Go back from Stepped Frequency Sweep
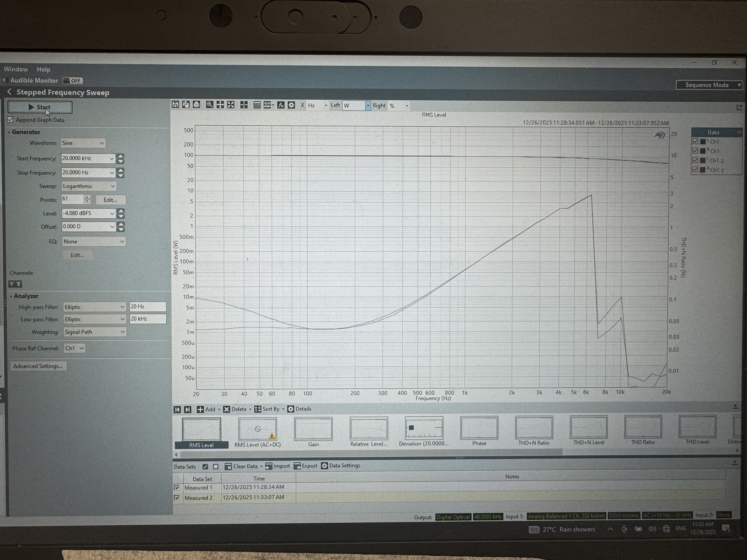 [9, 92]
